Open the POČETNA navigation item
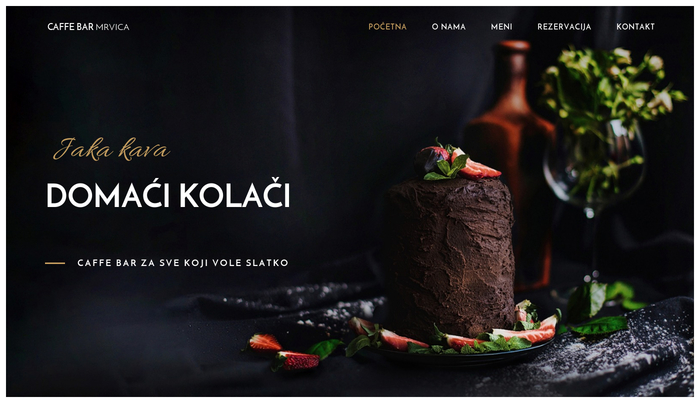Screen dimensions: 700x400 tap(387, 27)
